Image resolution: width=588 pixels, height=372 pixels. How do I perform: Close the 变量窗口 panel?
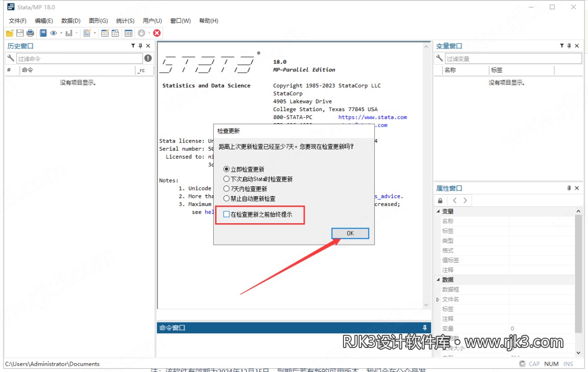tap(577, 46)
